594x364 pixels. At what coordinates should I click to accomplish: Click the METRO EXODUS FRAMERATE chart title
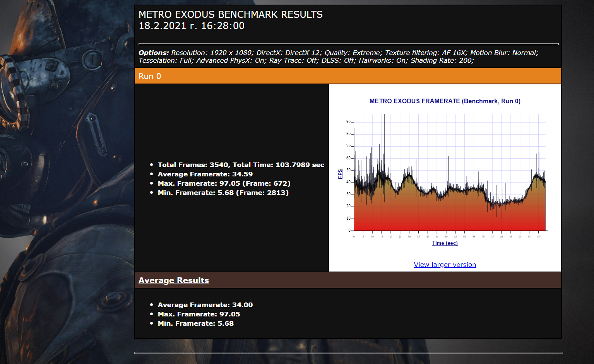click(x=445, y=101)
